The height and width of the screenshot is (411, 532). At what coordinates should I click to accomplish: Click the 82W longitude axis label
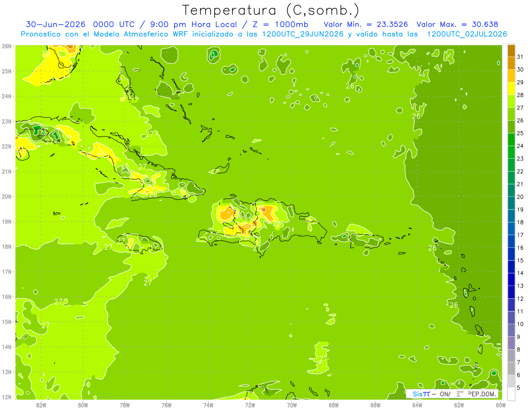pos(41,405)
